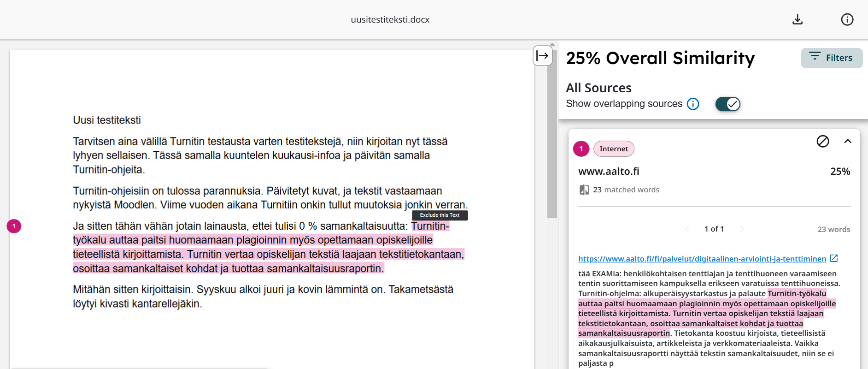Viewport: 868px width, 369px height.
Task: Open the aalto.fi digitaalinen-arviointi source link
Action: pos(702,259)
